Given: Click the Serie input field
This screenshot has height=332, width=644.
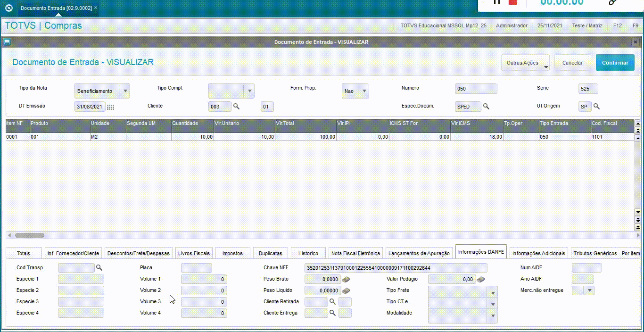Looking at the screenshot, I should 588,89.
